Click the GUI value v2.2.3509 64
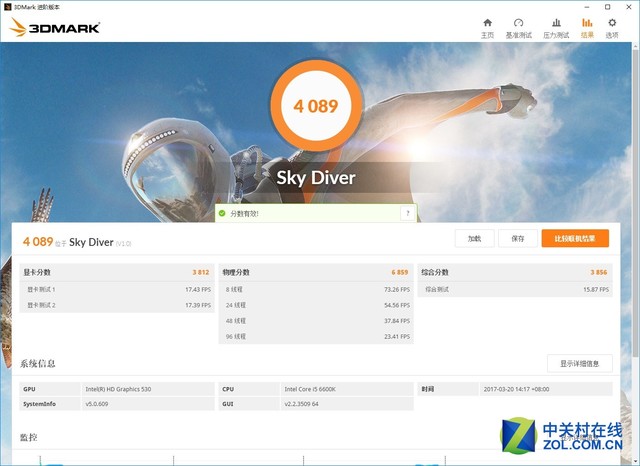Screen dimensions: 640x466 tap(301, 404)
